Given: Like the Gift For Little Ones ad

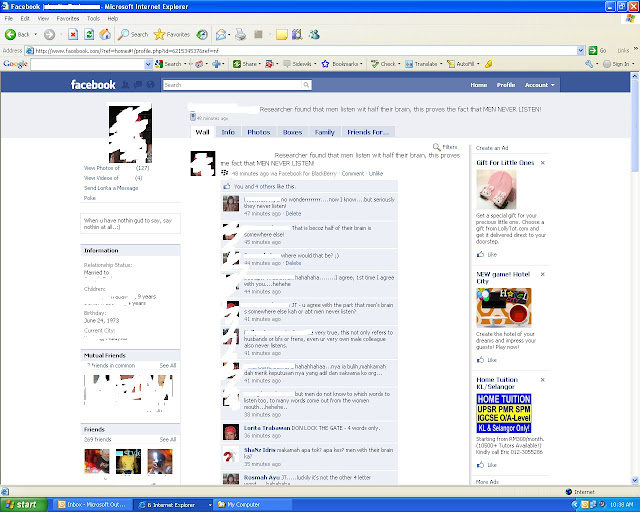Looking at the screenshot, I should pos(487,254).
